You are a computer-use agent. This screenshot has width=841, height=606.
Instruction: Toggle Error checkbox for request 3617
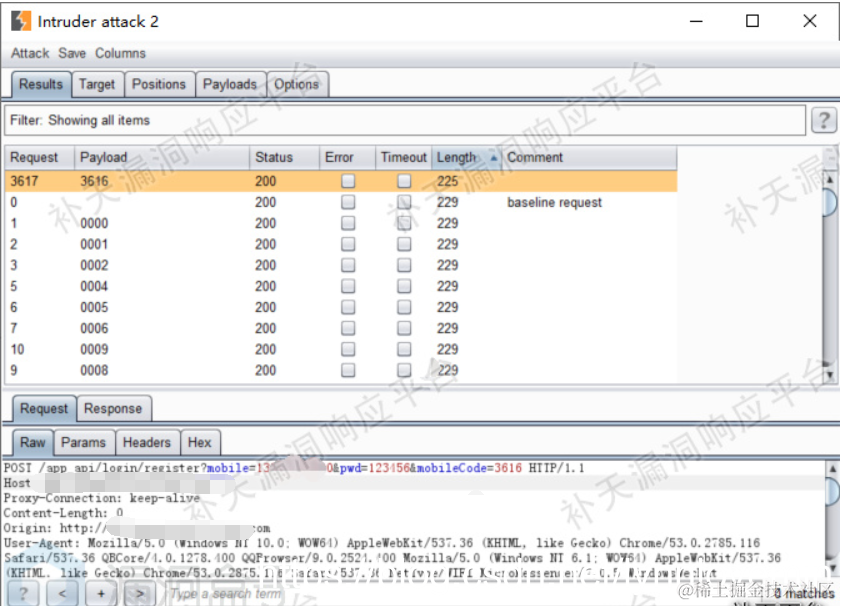(348, 181)
